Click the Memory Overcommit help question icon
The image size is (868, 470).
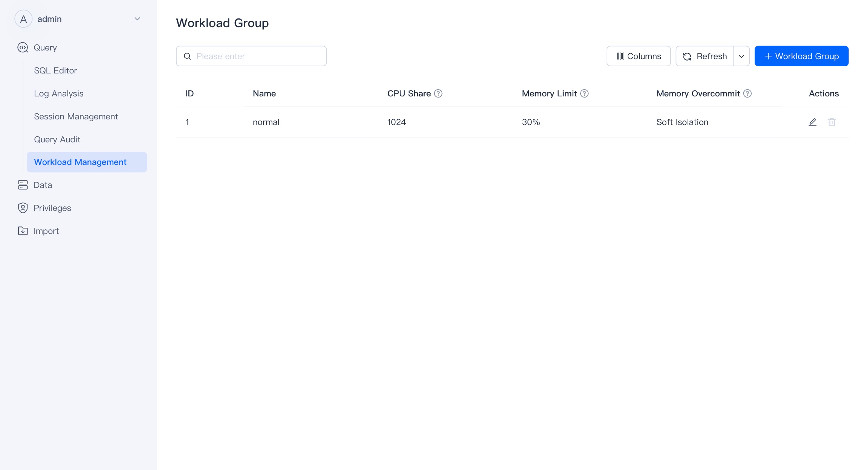click(x=747, y=93)
